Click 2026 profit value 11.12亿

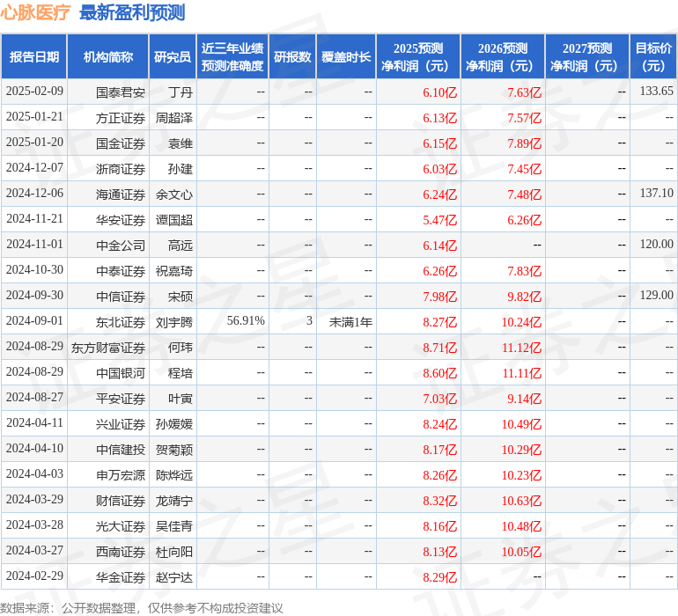(x=521, y=348)
